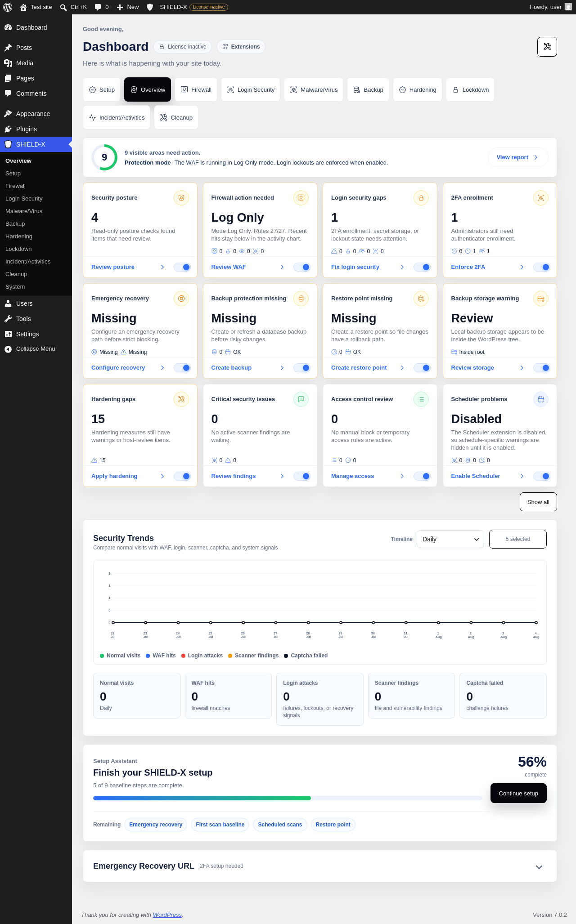Click the WordPress logo in admin bar
Viewport: 576px width, 924px height.
pos(8,7)
